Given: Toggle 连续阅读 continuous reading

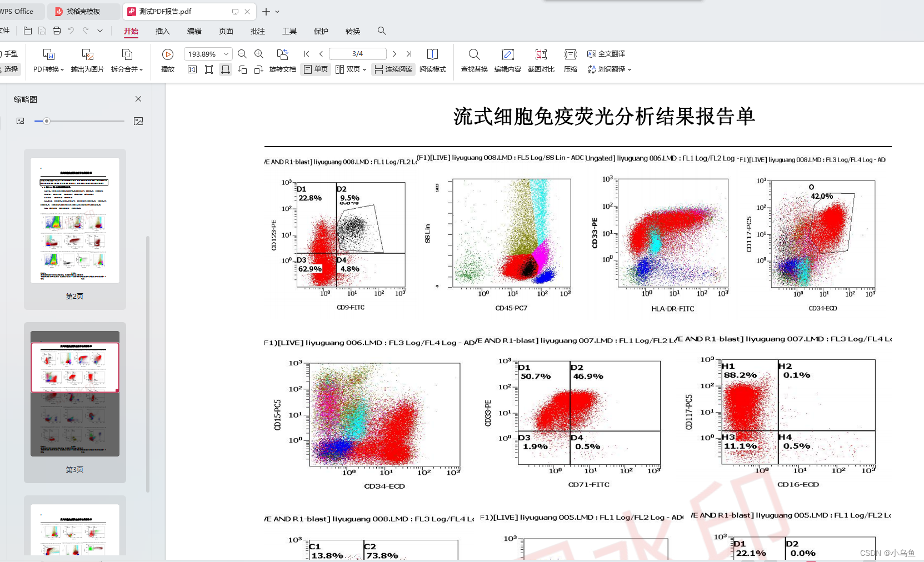Looking at the screenshot, I should (x=393, y=69).
